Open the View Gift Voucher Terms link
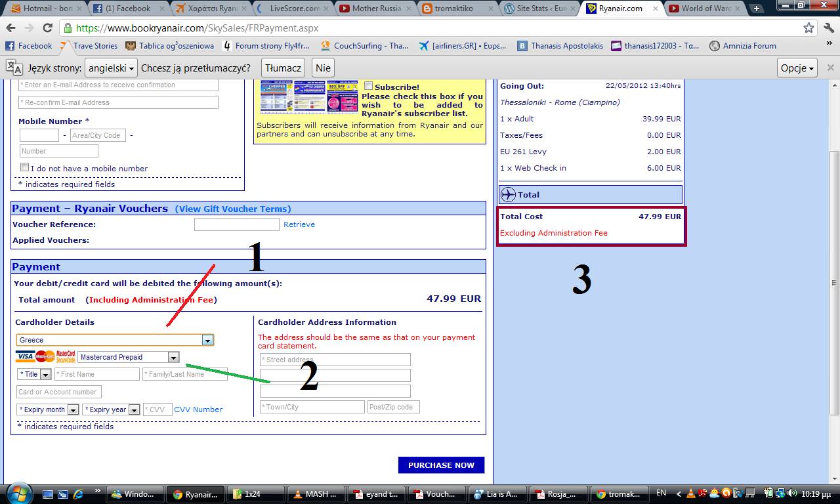Image resolution: width=840 pixels, height=504 pixels. point(233,209)
